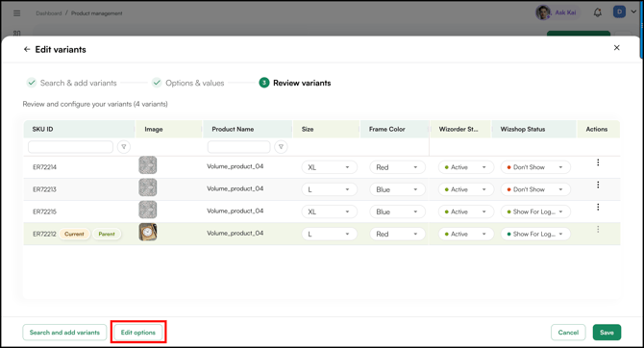Click the Product Name filter funnel icon
The height and width of the screenshot is (348, 644).
click(281, 147)
